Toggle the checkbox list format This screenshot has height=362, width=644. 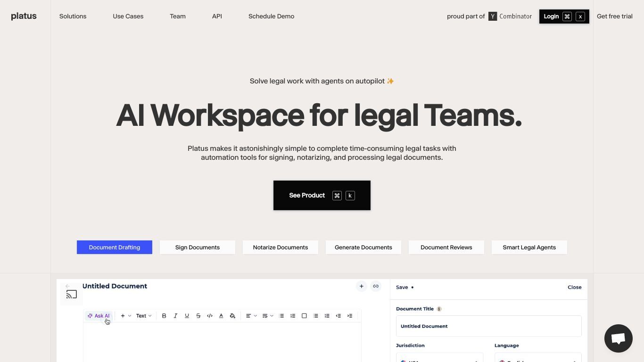pos(304,316)
